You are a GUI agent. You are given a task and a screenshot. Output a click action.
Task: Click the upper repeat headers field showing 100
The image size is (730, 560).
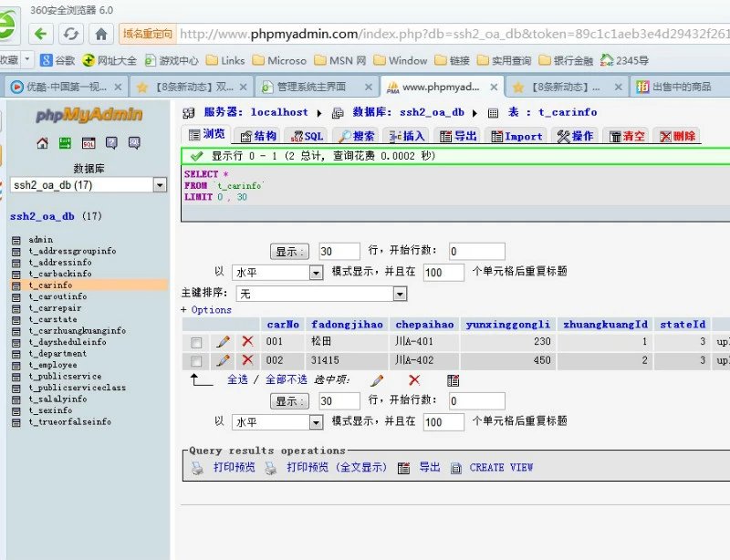443,273
